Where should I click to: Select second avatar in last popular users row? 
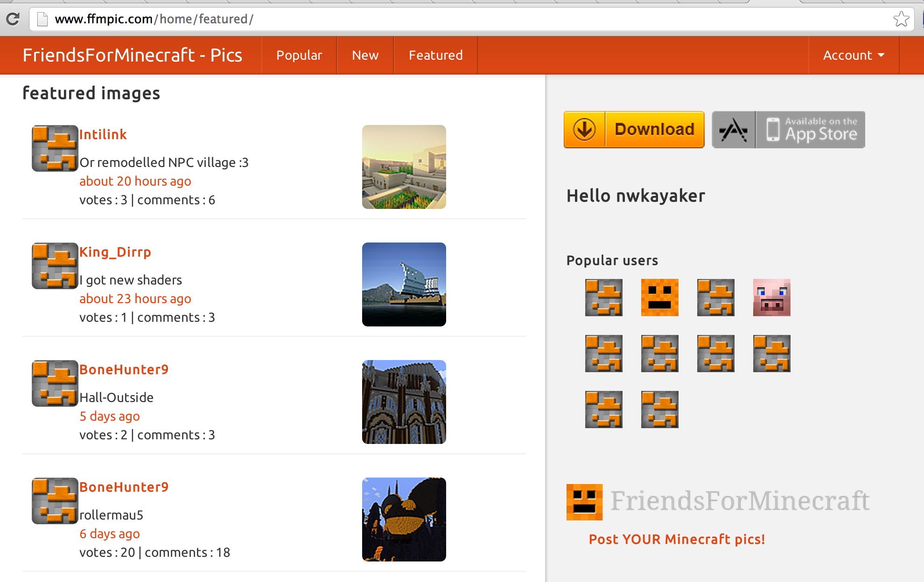[660, 409]
